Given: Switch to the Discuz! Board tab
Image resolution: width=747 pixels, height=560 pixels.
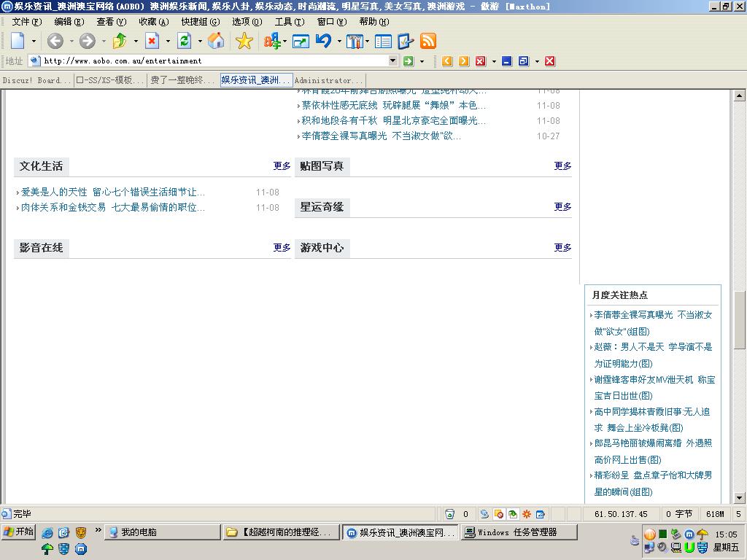Looking at the screenshot, I should pyautogui.click(x=36, y=80).
